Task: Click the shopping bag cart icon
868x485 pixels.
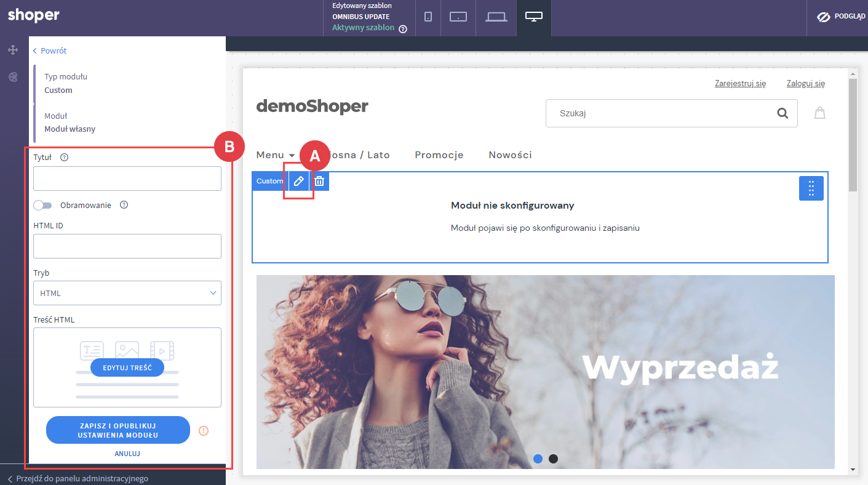Action: 819,113
